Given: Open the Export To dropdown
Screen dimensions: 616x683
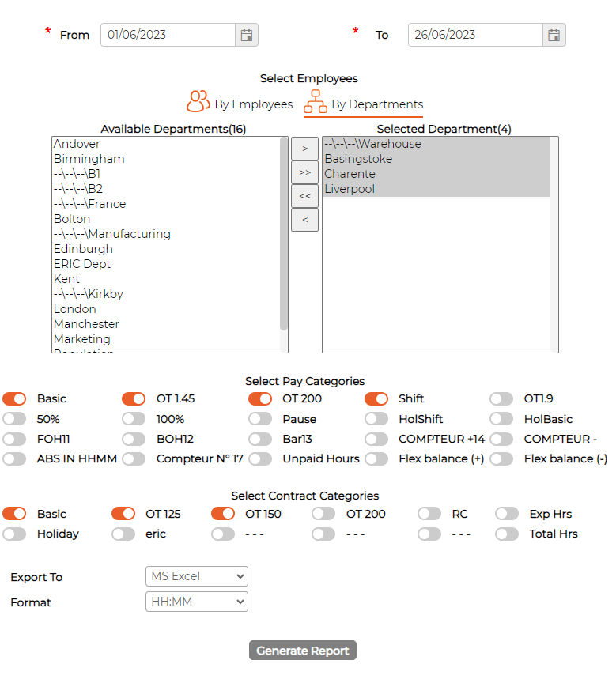Looking at the screenshot, I should [x=197, y=576].
